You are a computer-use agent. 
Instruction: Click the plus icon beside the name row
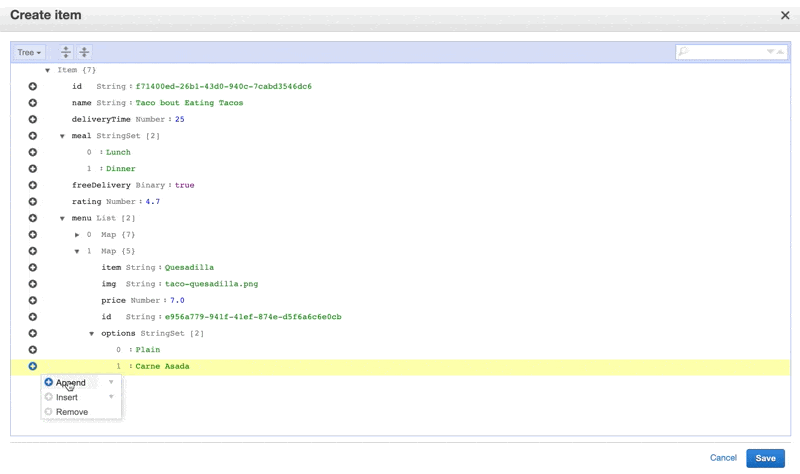coord(33,103)
